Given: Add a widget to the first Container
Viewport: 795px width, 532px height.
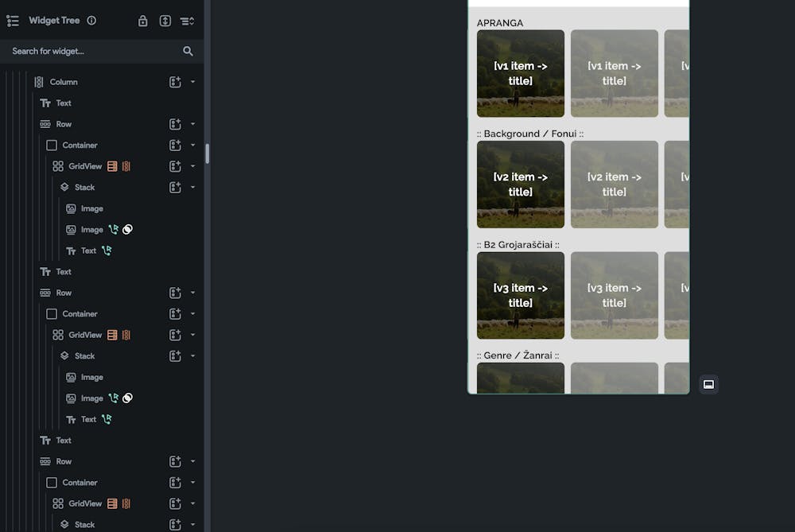Looking at the screenshot, I should pos(175,146).
